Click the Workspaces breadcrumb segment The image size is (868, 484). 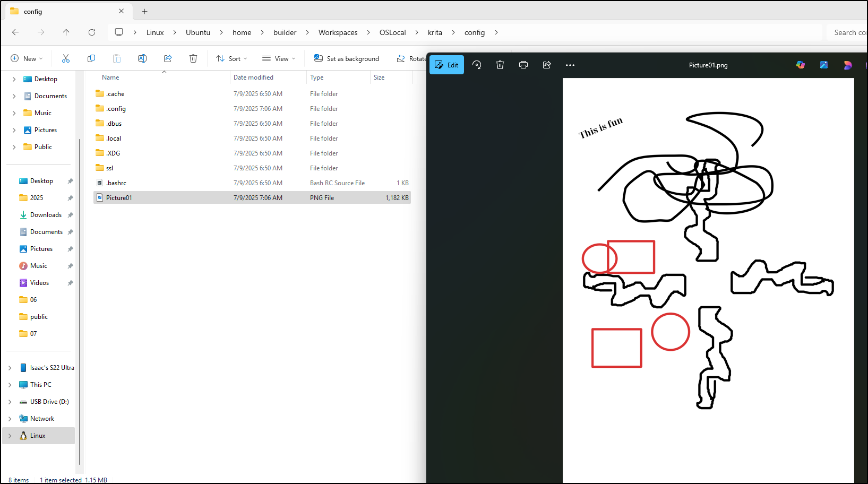pyautogui.click(x=338, y=32)
